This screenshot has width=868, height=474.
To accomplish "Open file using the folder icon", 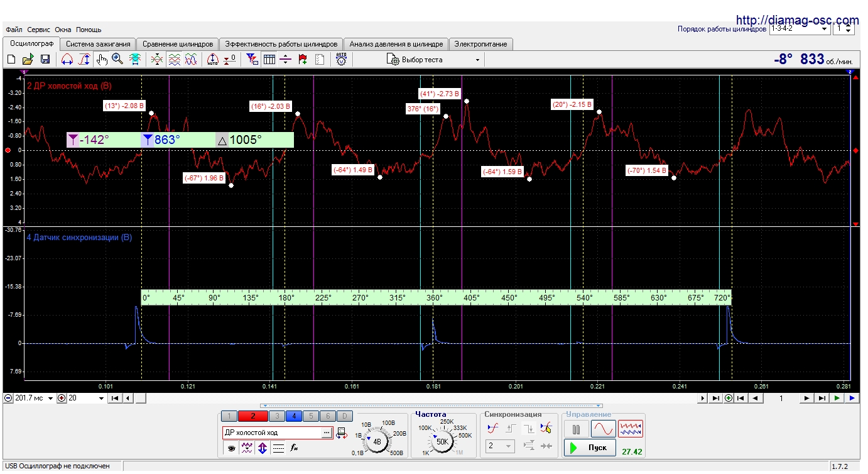I will tap(28, 59).
